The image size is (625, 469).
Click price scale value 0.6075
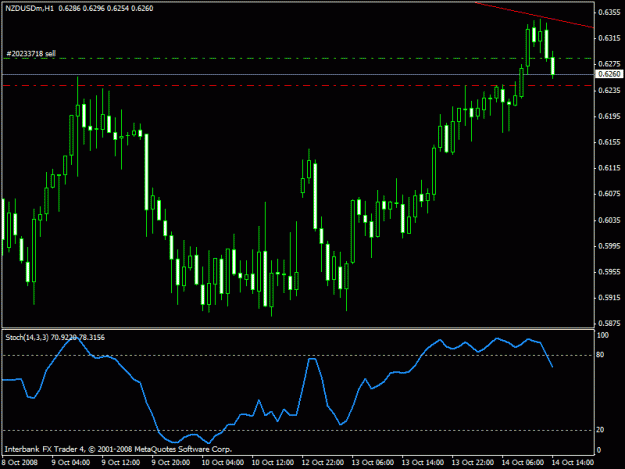[x=609, y=194]
